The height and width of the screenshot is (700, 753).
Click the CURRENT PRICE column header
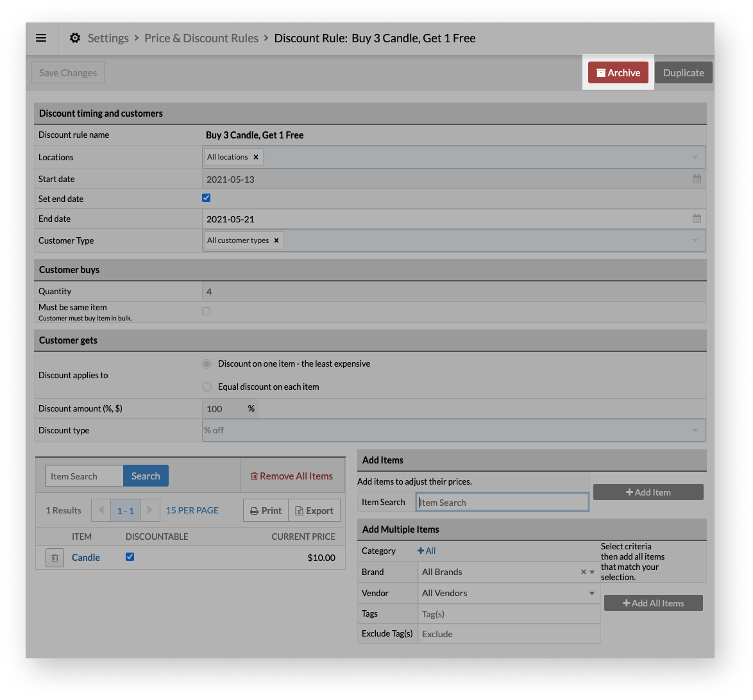pyautogui.click(x=303, y=537)
